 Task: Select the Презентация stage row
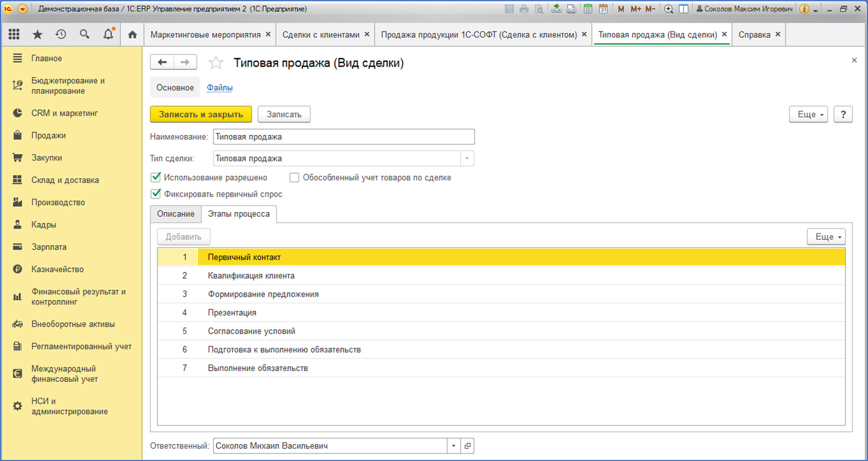click(x=501, y=313)
